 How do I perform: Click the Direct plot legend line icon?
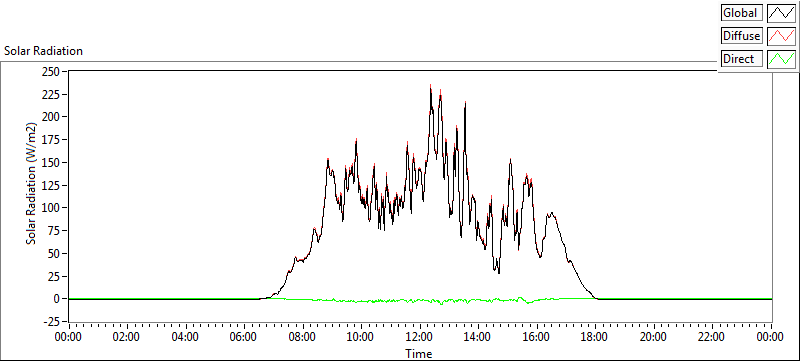point(781,59)
